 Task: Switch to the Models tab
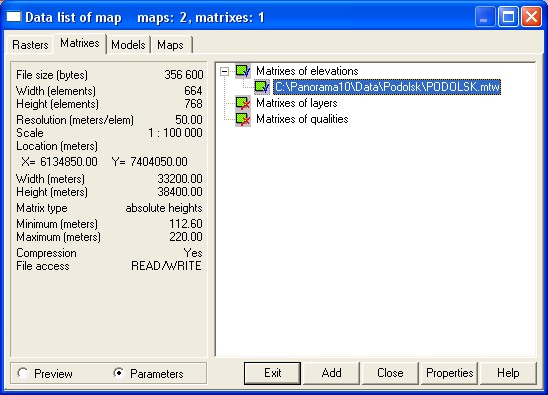[x=128, y=45]
